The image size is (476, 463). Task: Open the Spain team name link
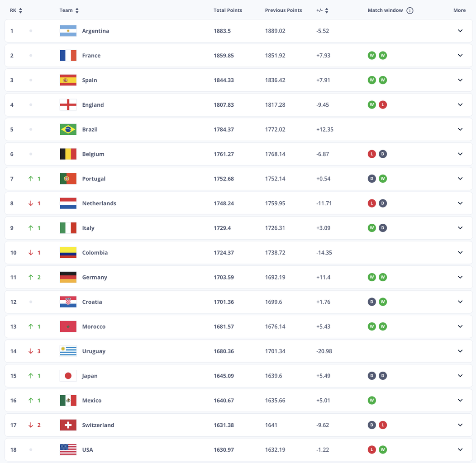tap(90, 80)
